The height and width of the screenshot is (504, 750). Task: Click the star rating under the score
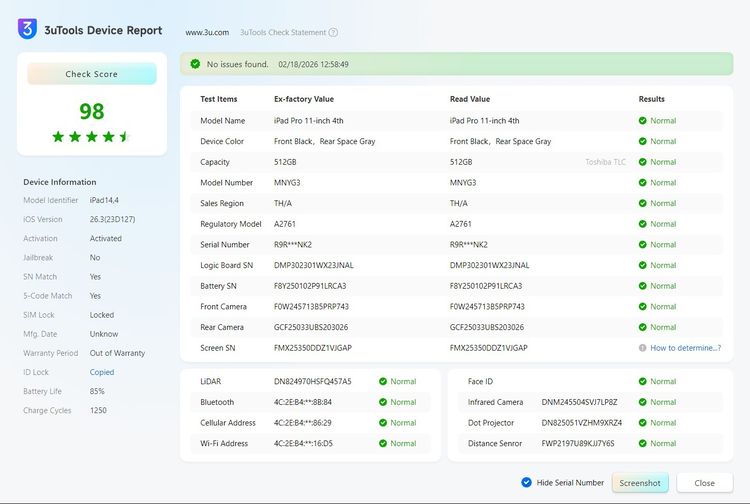(92, 136)
